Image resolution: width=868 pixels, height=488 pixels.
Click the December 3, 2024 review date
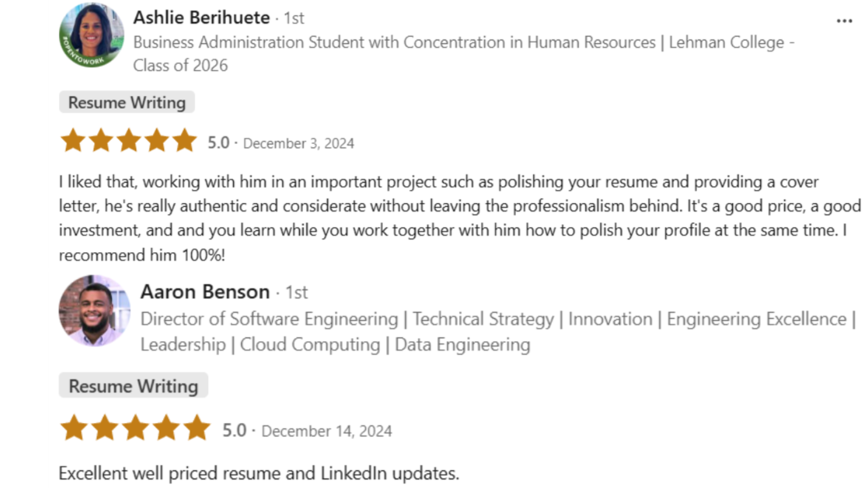point(298,144)
